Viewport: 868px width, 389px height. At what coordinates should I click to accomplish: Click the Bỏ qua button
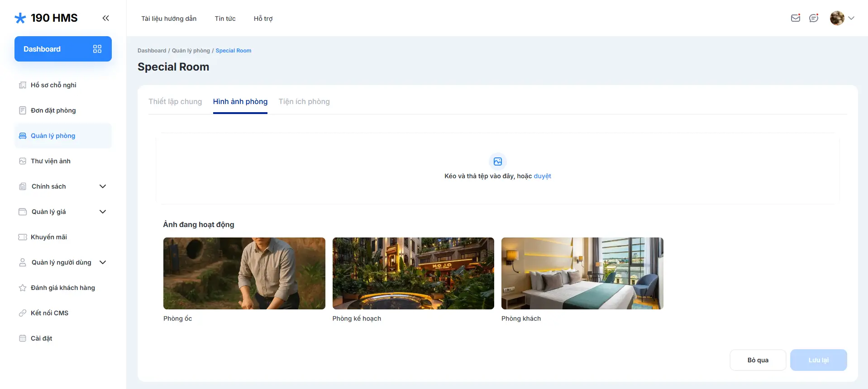[758, 360]
